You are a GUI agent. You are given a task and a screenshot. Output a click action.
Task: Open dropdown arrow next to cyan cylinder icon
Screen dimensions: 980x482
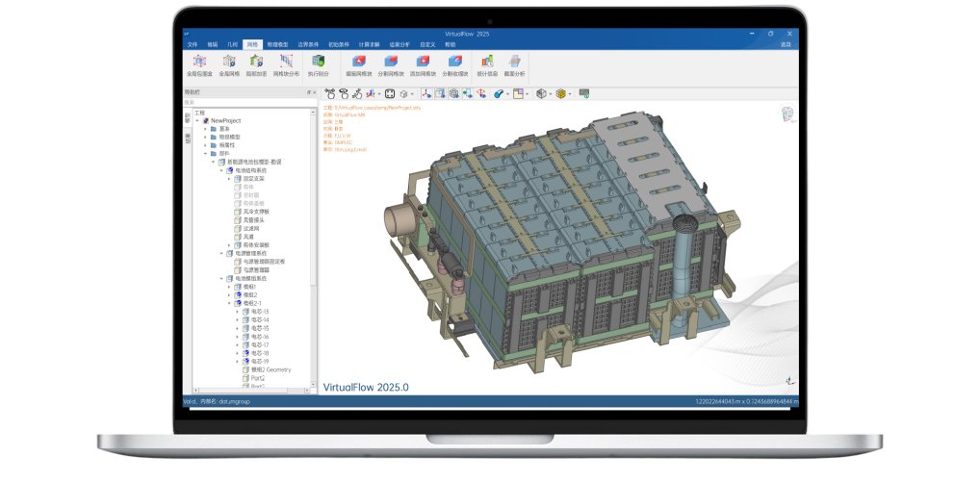(x=507, y=94)
